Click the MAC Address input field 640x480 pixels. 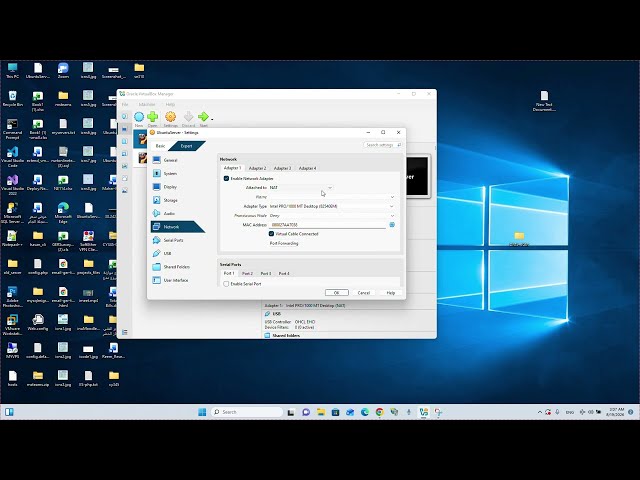328,225
